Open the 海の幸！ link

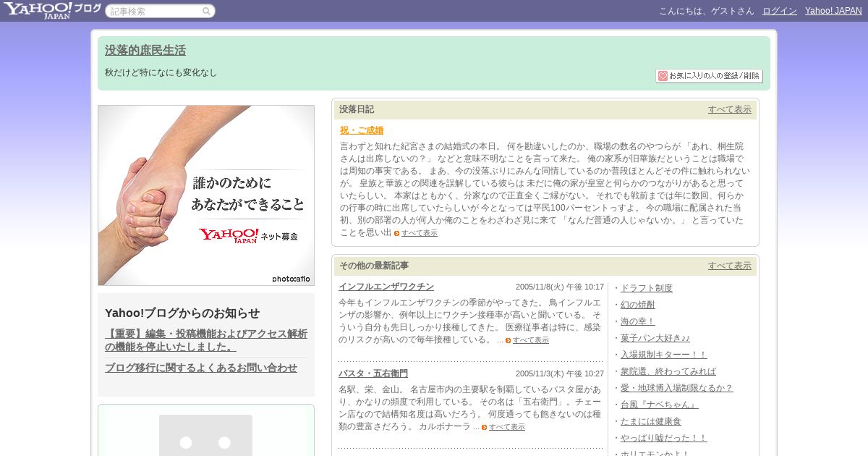[638, 321]
